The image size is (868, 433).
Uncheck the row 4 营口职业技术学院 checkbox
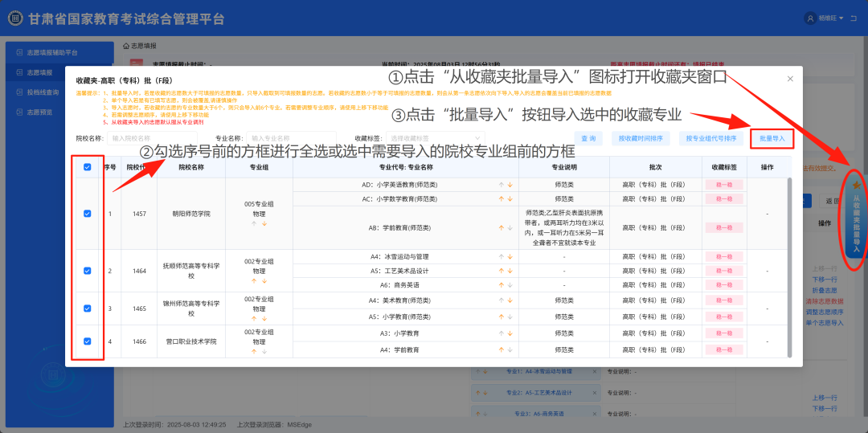tap(87, 341)
